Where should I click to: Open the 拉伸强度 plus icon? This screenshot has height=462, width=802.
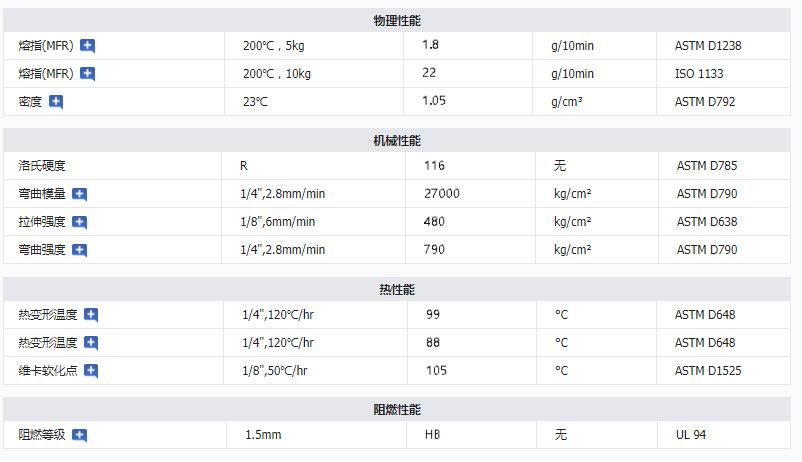(x=80, y=222)
